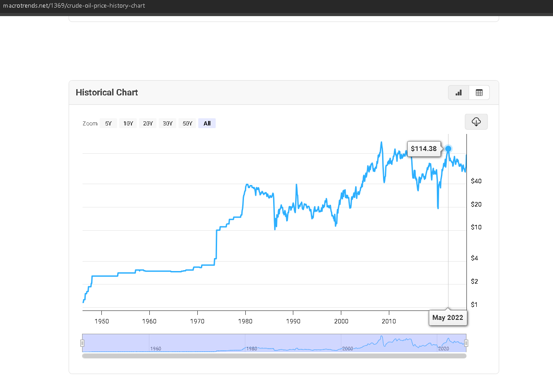Click the 1970 x-axis label
This screenshot has width=553, height=392.
pyautogui.click(x=197, y=321)
